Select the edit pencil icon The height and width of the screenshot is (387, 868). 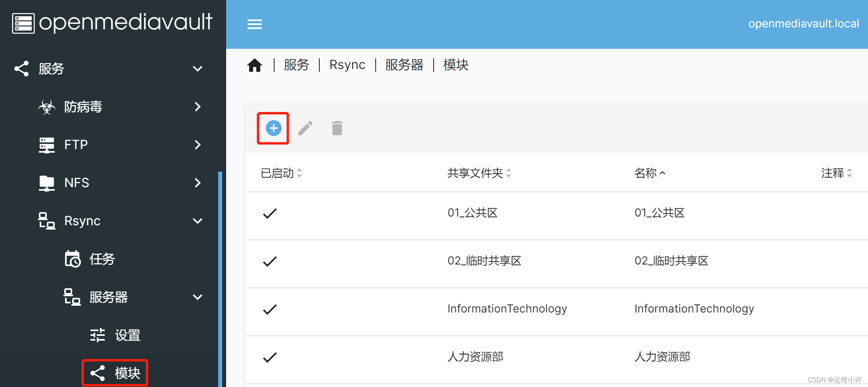[x=305, y=128]
